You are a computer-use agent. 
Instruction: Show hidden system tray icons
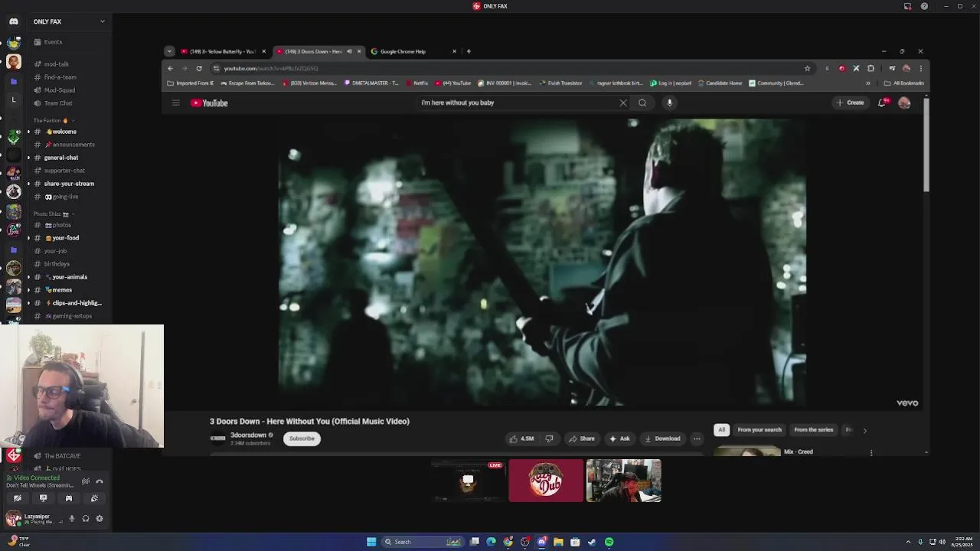(x=908, y=542)
